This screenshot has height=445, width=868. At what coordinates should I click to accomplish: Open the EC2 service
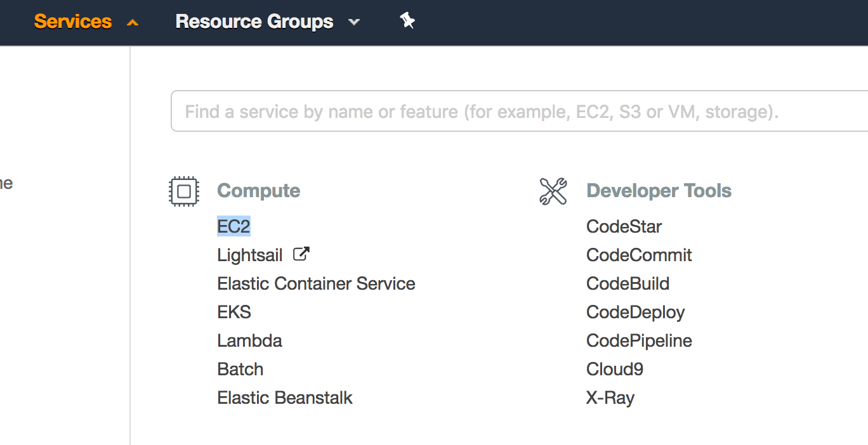tap(233, 226)
